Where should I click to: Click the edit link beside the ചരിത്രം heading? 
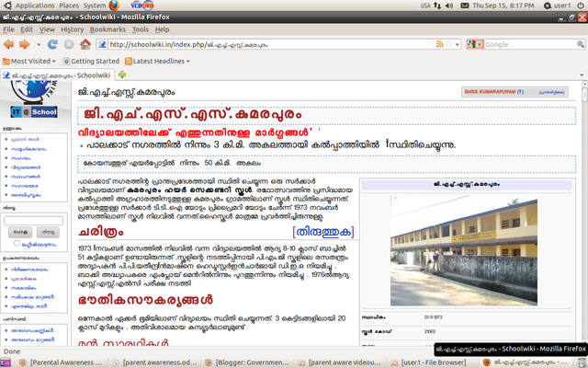pyautogui.click(x=323, y=232)
